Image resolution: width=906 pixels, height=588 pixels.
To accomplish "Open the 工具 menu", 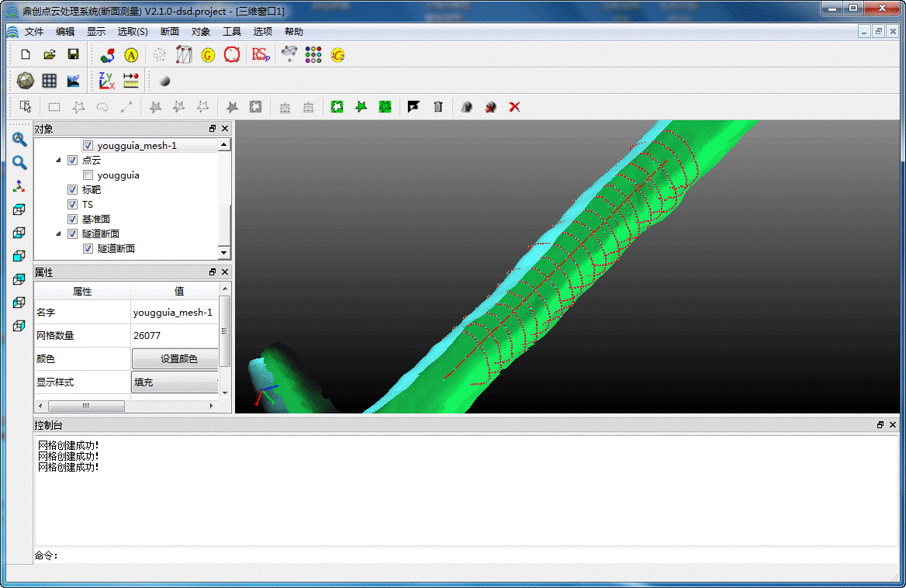I will click(x=232, y=32).
